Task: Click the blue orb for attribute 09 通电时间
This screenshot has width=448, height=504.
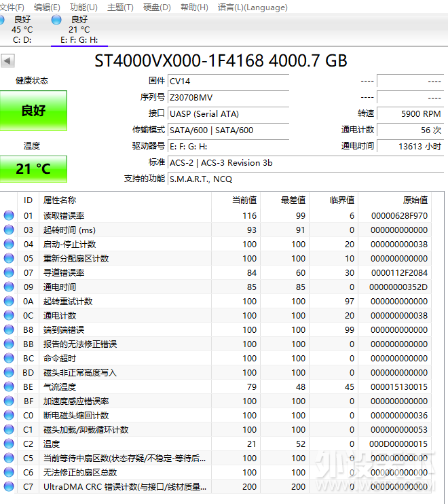Action: 9,287
